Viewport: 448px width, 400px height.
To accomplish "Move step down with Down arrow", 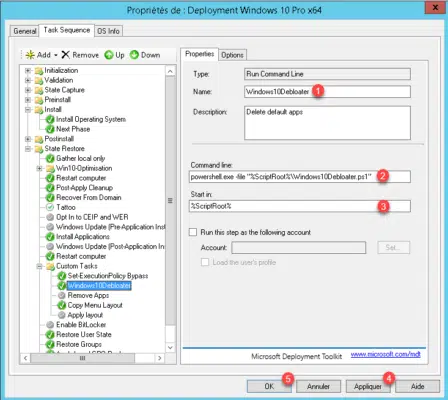I will [145, 55].
